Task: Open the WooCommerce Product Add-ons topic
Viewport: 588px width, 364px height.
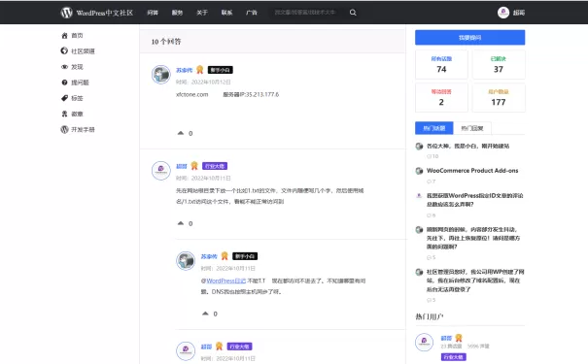Action: coord(472,171)
